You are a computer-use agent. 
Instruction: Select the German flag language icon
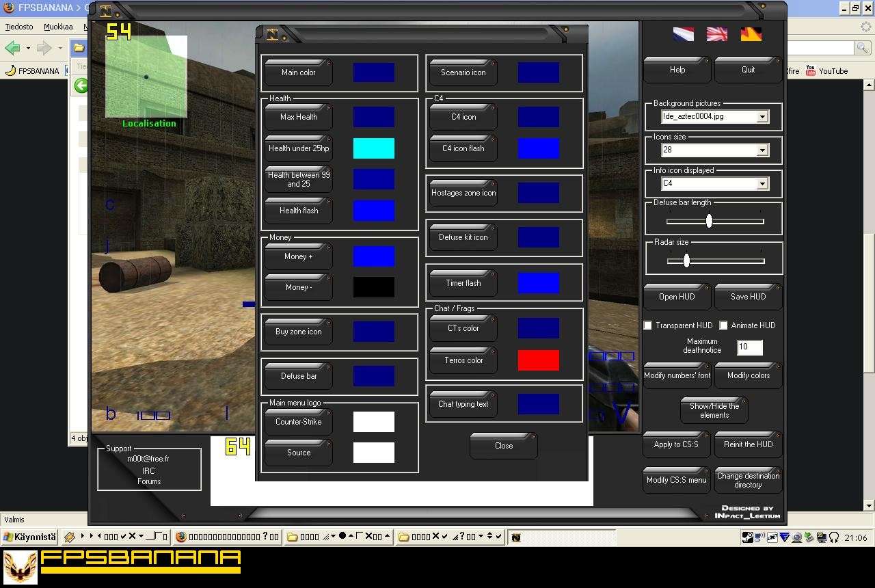750,34
